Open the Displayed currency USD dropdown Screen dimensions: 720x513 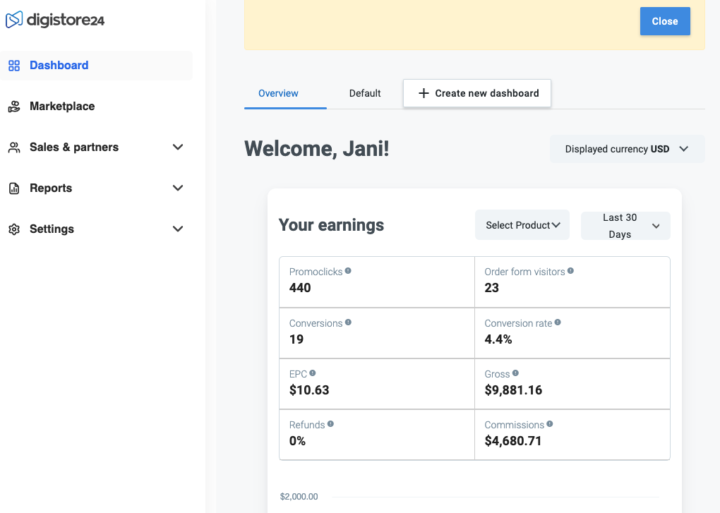(x=627, y=149)
